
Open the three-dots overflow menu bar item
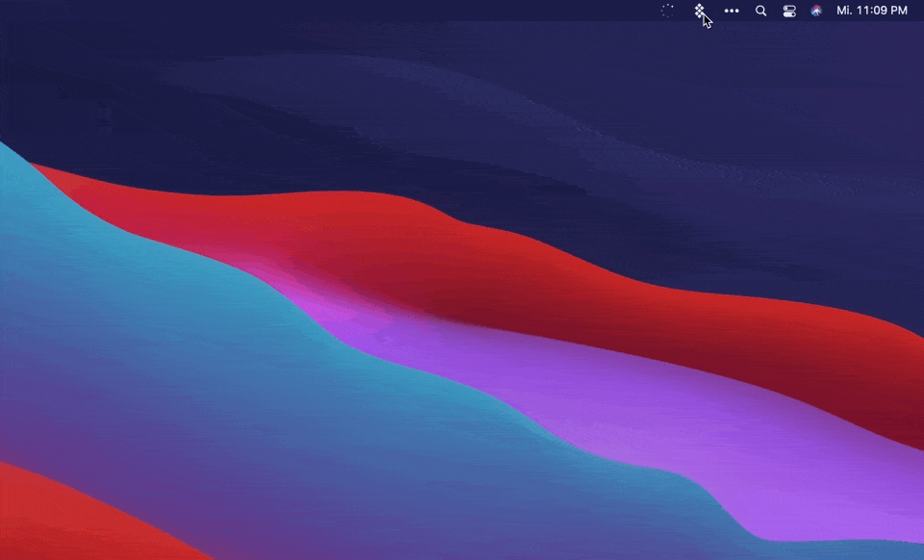coord(731,11)
